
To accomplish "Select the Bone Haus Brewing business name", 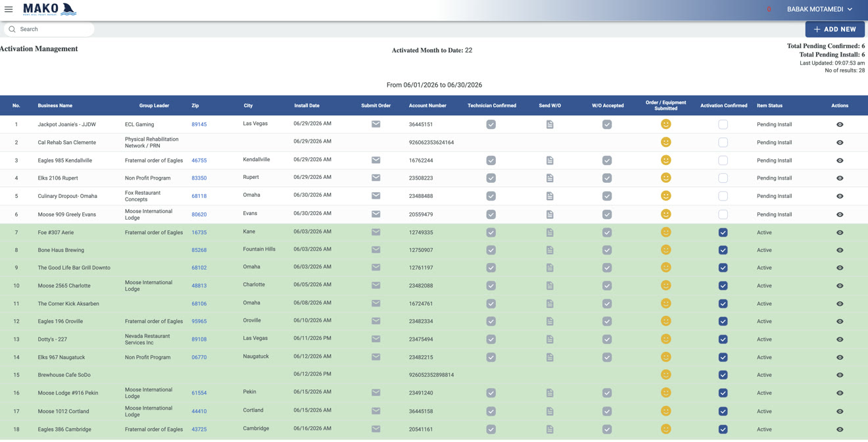I will point(61,250).
